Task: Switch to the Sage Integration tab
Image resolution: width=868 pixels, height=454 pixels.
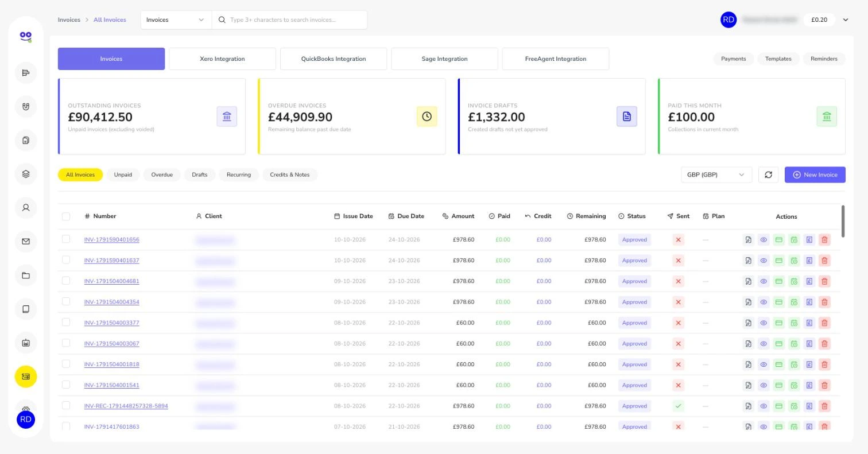Action: pos(444,59)
